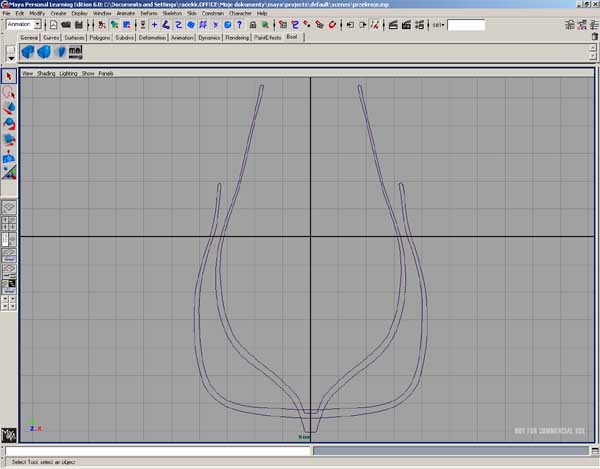Open the Animation menu set dropdown
The width and height of the screenshot is (600, 469).
(x=38, y=24)
